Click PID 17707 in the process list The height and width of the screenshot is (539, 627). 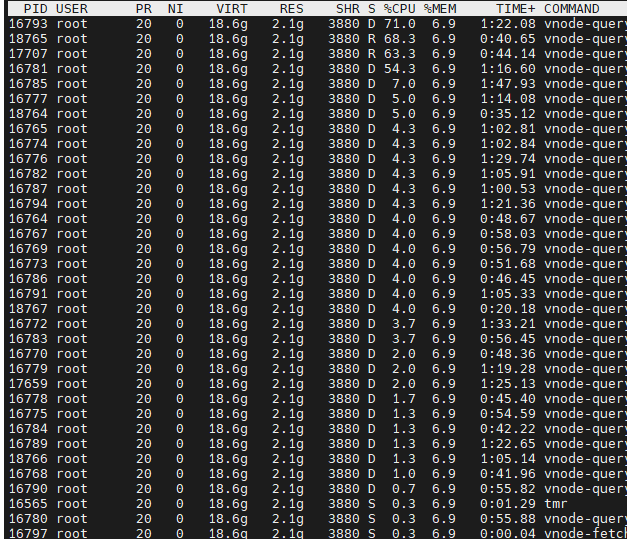[x=28, y=53]
